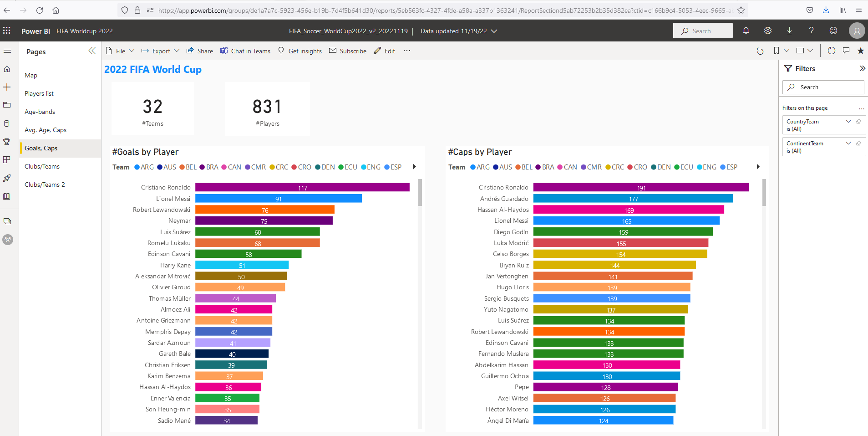
Task: Open settings gear in Power BI header
Action: [768, 31]
